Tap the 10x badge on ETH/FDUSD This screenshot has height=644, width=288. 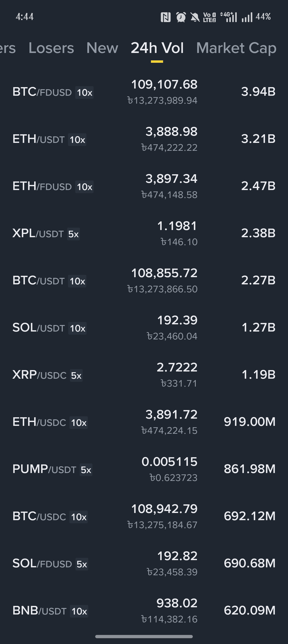coord(85,187)
